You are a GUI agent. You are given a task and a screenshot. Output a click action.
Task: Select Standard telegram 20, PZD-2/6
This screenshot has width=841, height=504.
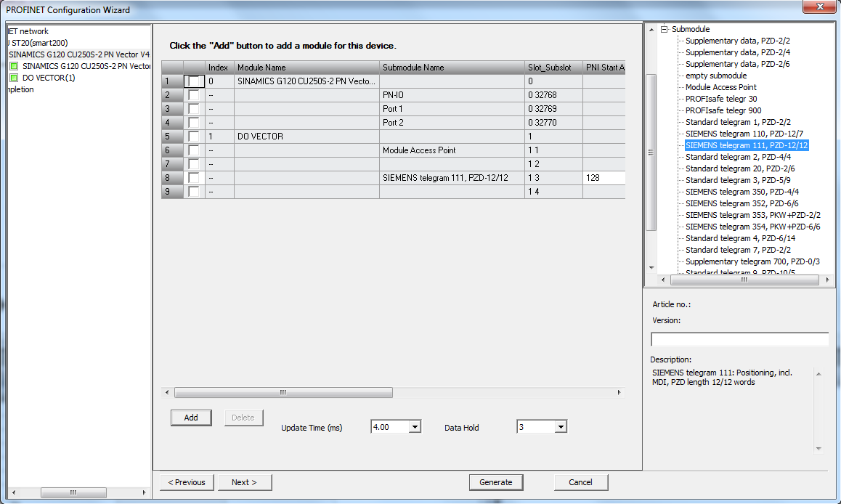pos(740,168)
